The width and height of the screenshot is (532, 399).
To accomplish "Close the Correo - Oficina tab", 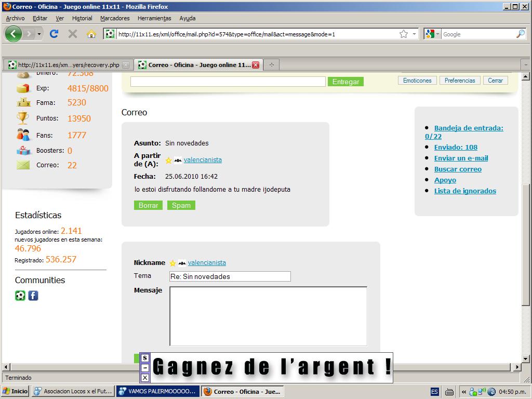I will coord(256,65).
